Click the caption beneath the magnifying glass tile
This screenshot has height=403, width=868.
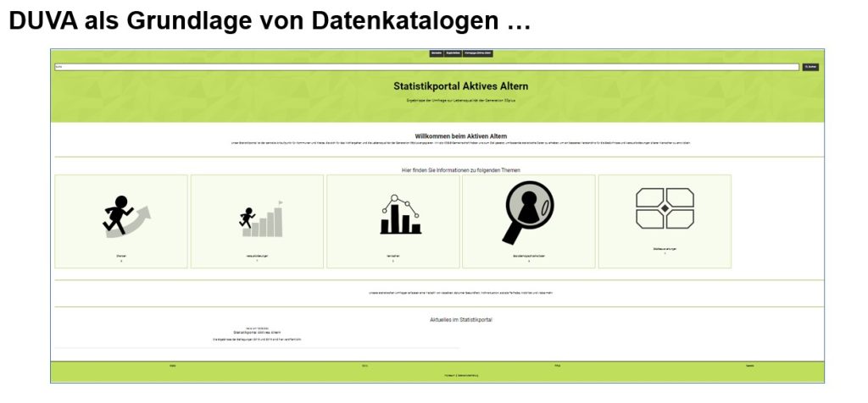[x=529, y=255]
